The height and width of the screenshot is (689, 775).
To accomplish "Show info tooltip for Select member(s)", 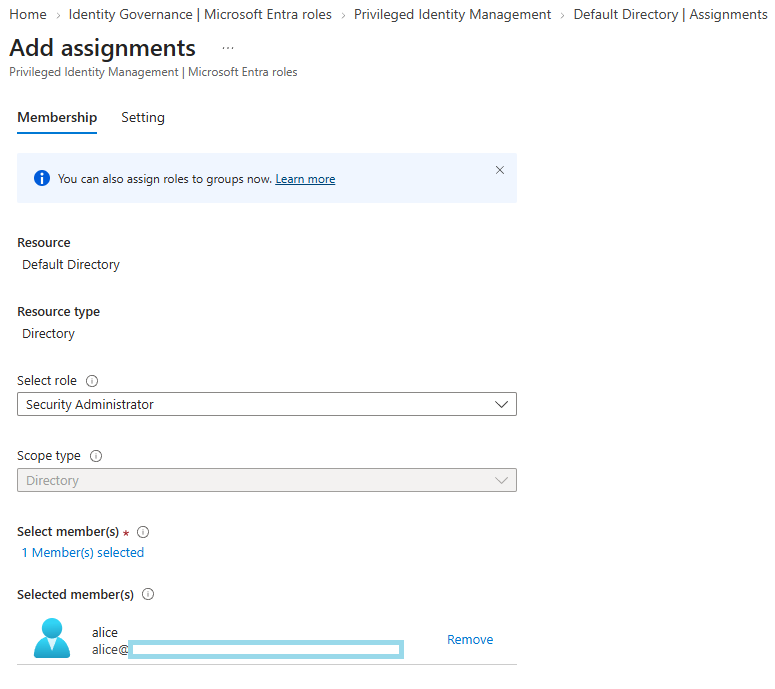I will pyautogui.click(x=143, y=532).
